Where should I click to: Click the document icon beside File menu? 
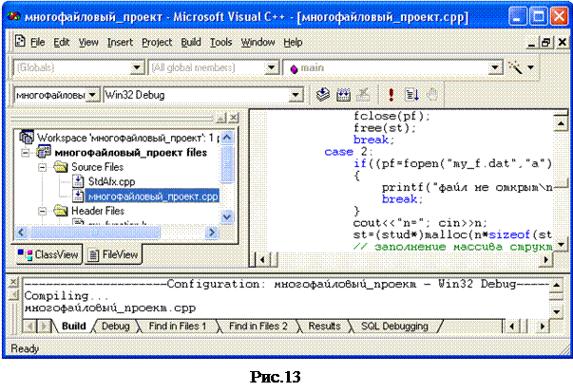[x=20, y=41]
